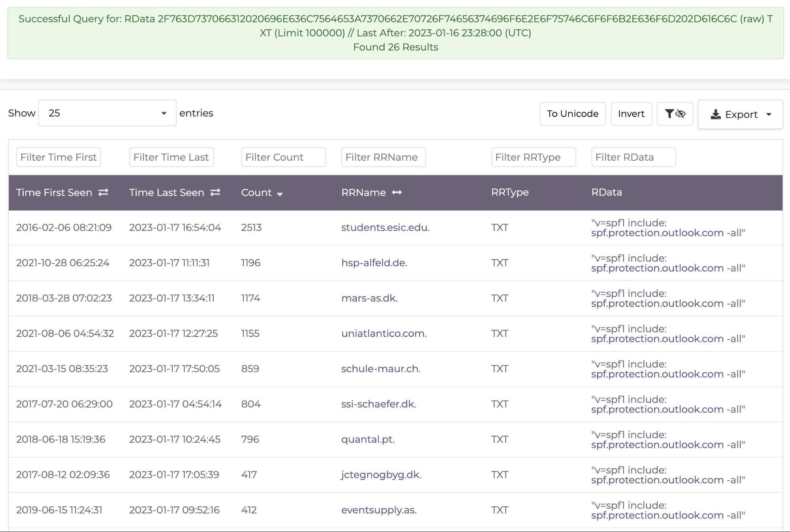Click inside the Filter Count field
Screen dimensions: 790x532
click(283, 157)
